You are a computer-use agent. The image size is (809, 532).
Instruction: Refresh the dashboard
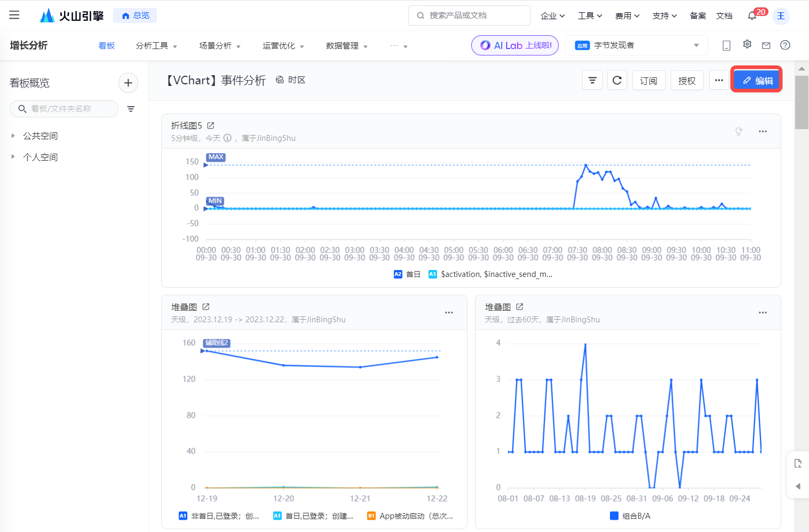[x=617, y=81]
